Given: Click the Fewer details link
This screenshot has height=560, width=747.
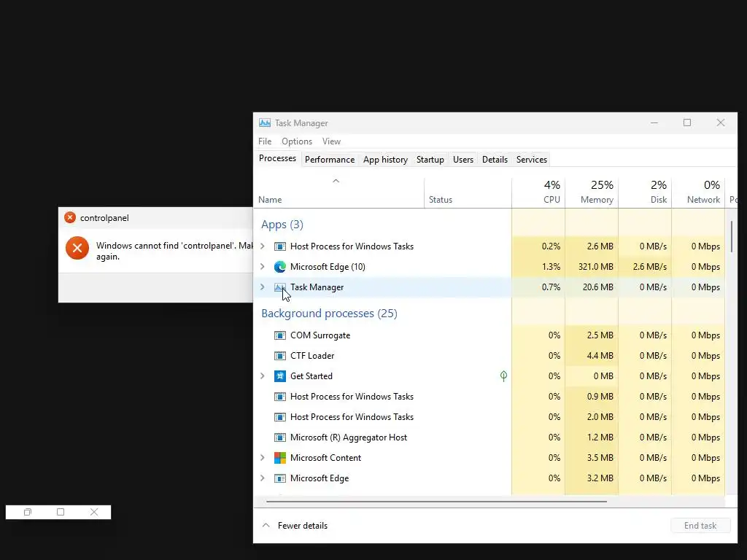Looking at the screenshot, I should coord(303,526).
